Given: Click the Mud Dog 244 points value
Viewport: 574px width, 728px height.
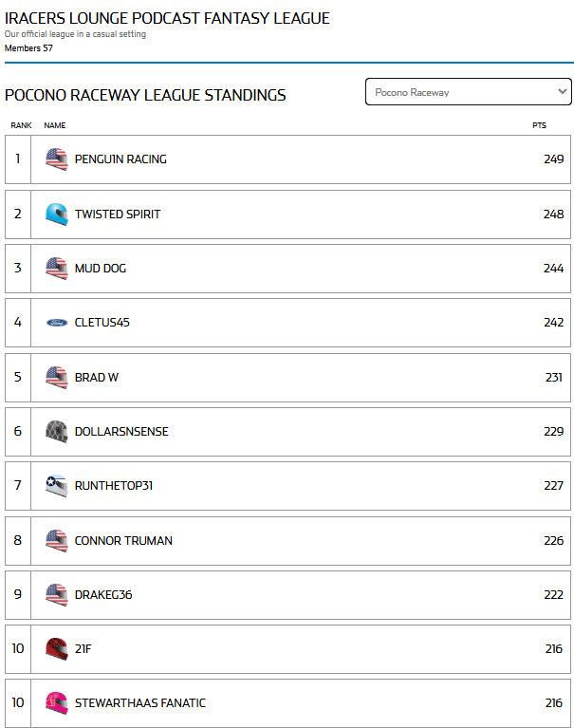Looking at the screenshot, I should (553, 269).
